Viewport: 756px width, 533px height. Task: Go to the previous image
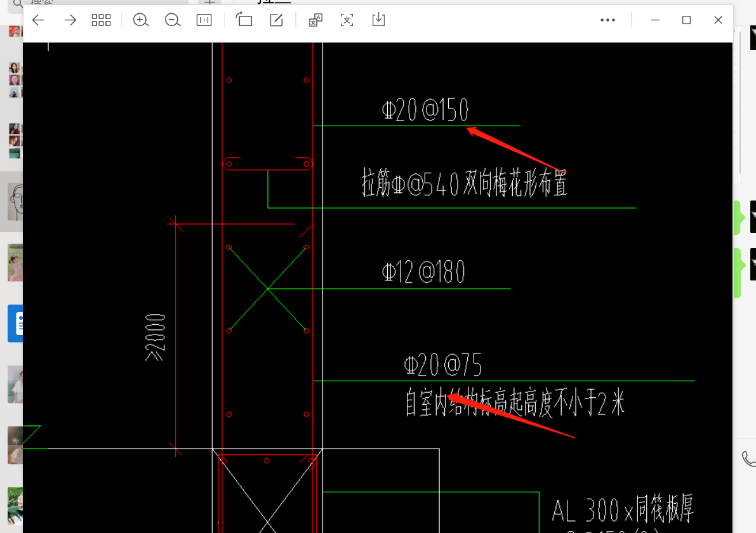(x=38, y=20)
